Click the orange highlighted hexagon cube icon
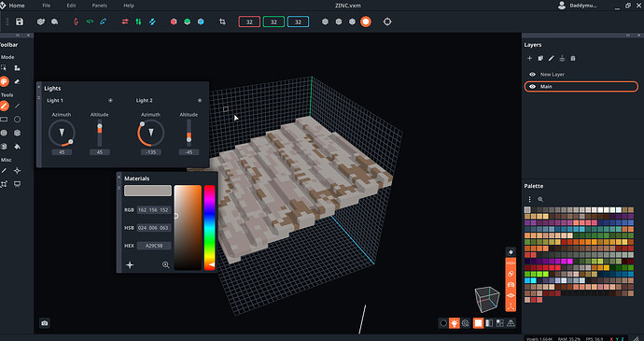 coord(366,21)
